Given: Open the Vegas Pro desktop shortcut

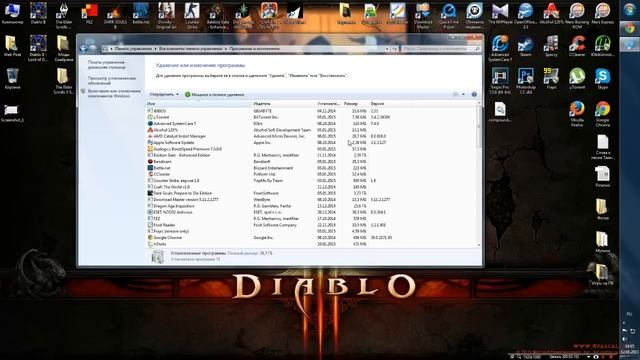Looking at the screenshot, I should tap(500, 81).
